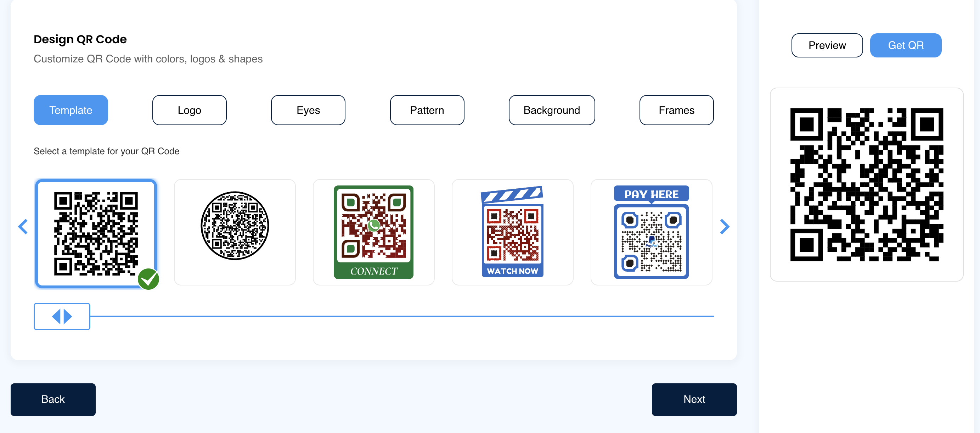This screenshot has width=980, height=433.
Task: Click the Get QR button
Action: [906, 45]
